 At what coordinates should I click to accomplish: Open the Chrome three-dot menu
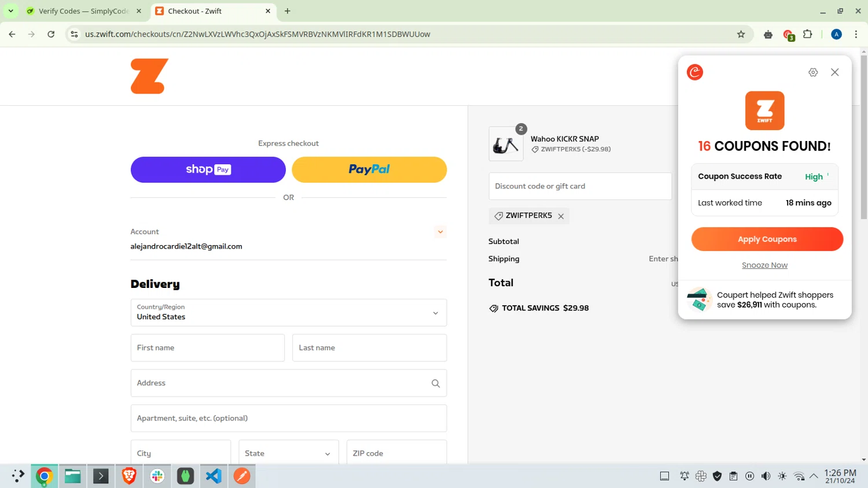[x=856, y=34]
